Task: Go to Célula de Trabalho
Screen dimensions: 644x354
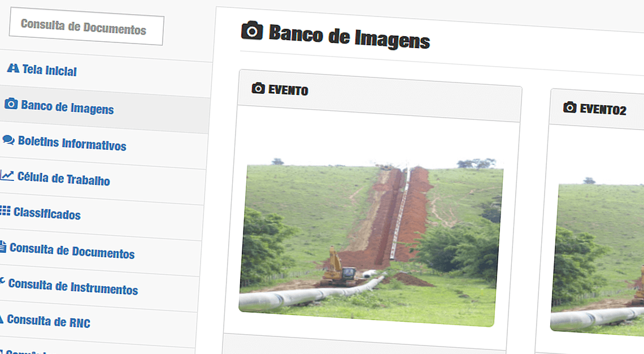Action: [x=65, y=180]
